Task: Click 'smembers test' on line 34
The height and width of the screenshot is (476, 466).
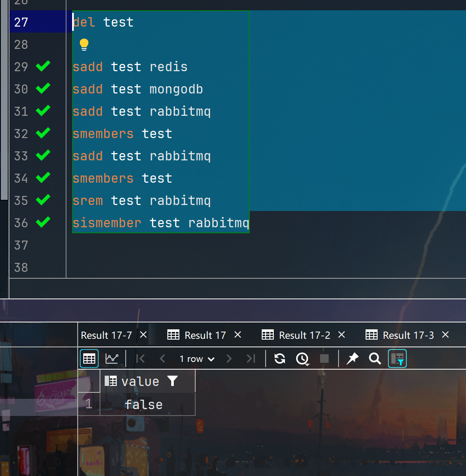Action: click(122, 178)
